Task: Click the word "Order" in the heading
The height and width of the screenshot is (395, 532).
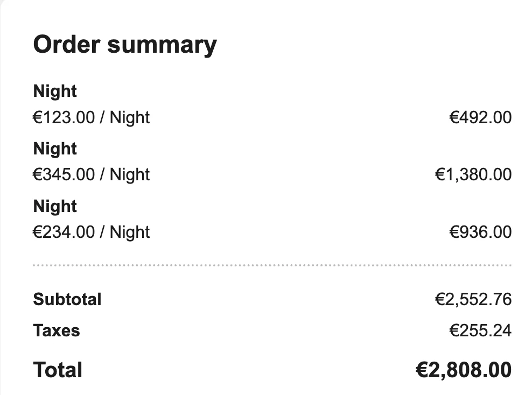Action: pyautogui.click(x=67, y=45)
